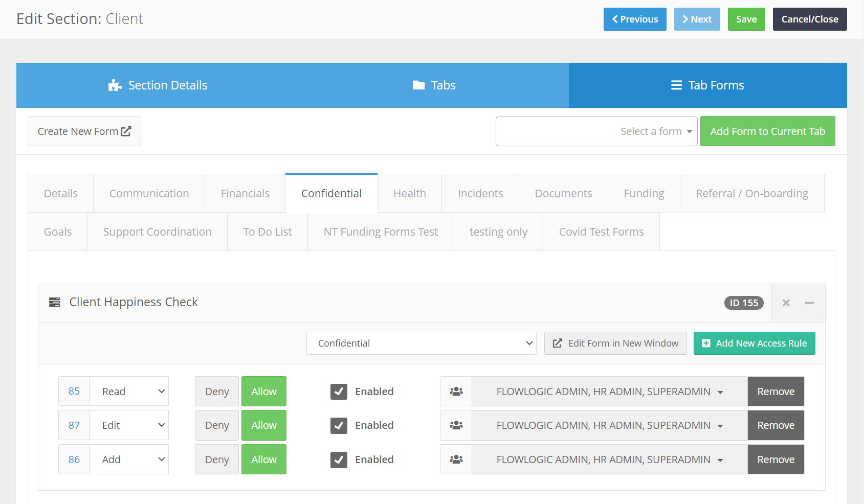The image size is (864, 504).
Task: Remove access rule 85
Action: coord(776,392)
